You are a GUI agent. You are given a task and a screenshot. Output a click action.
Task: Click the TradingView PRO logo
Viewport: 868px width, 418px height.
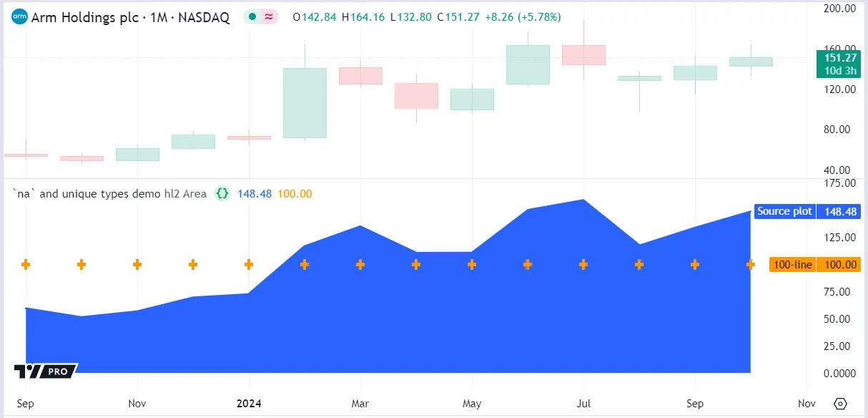click(x=46, y=371)
